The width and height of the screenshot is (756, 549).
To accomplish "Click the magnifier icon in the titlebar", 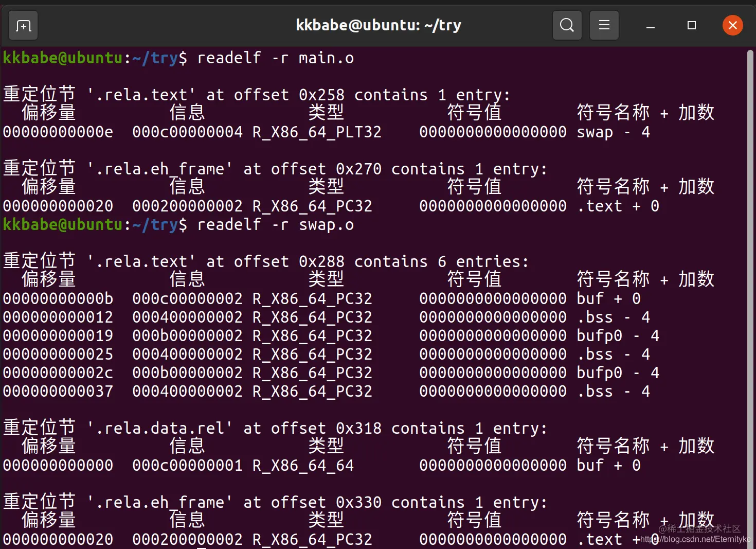I will (567, 25).
